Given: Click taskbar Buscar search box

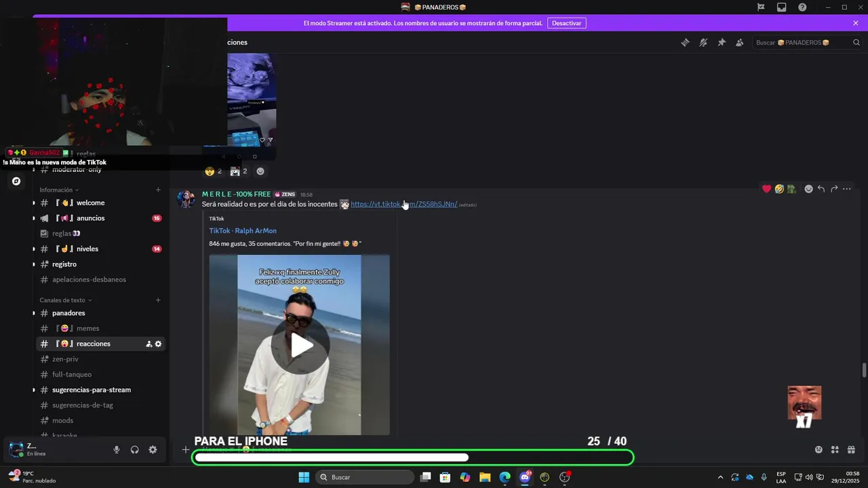Looking at the screenshot, I should tap(365, 477).
